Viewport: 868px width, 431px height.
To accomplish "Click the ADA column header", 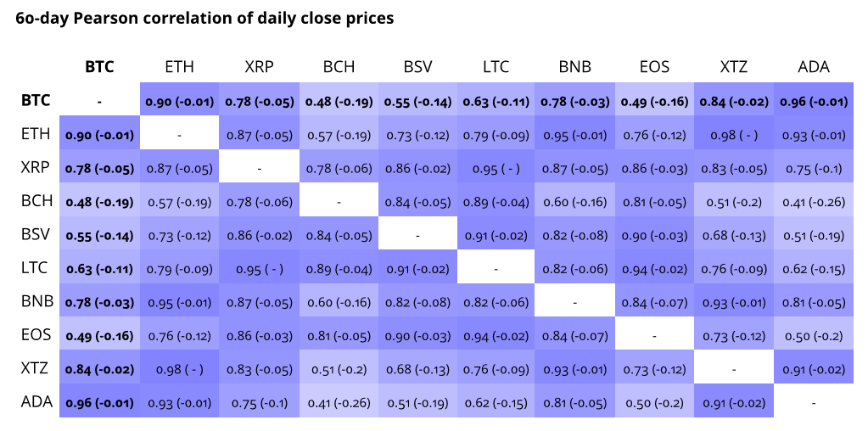I will 814,67.
